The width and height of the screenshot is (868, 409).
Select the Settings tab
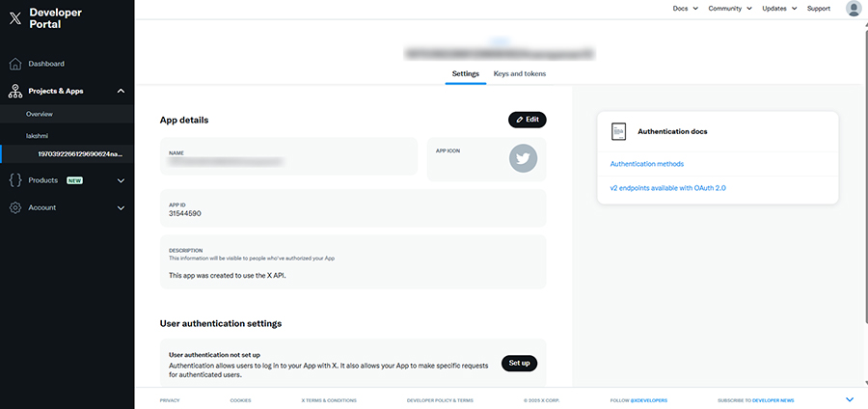[466, 73]
